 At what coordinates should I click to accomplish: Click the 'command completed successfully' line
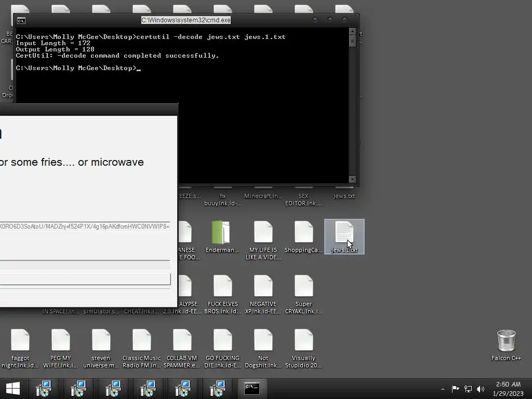pos(117,55)
